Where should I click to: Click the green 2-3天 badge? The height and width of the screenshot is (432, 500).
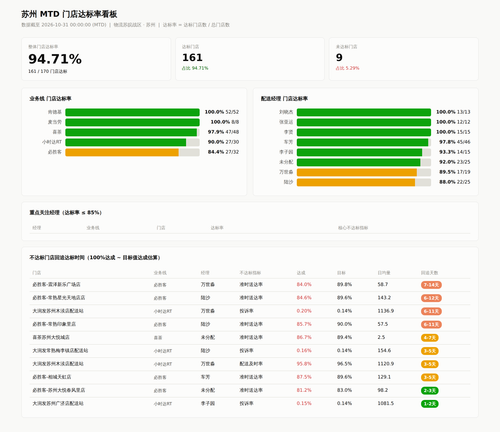point(430,391)
